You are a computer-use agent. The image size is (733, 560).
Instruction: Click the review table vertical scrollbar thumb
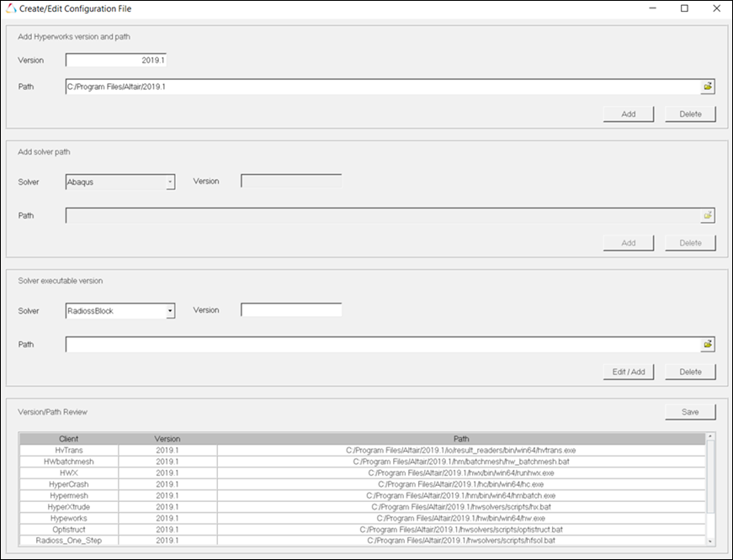(710, 477)
